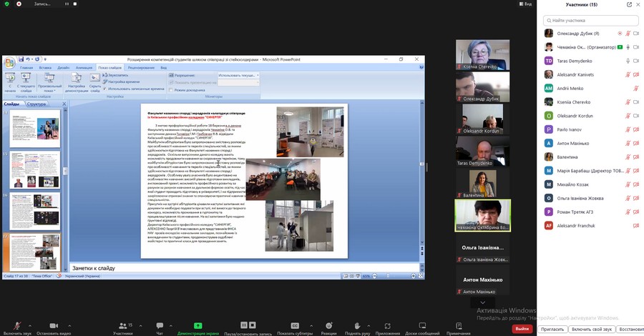Switch to the Structure pane tab
The width and height of the screenshot is (644, 336).
click(36, 104)
